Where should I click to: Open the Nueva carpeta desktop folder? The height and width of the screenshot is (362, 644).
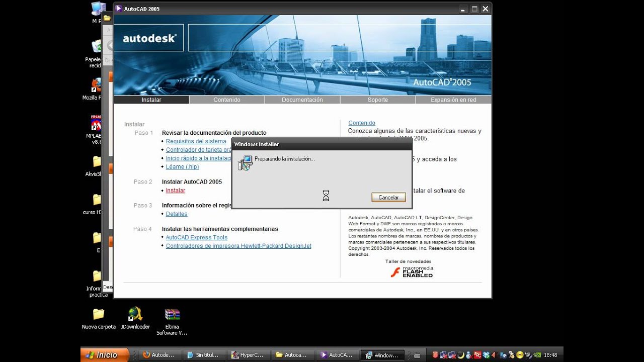99,319
